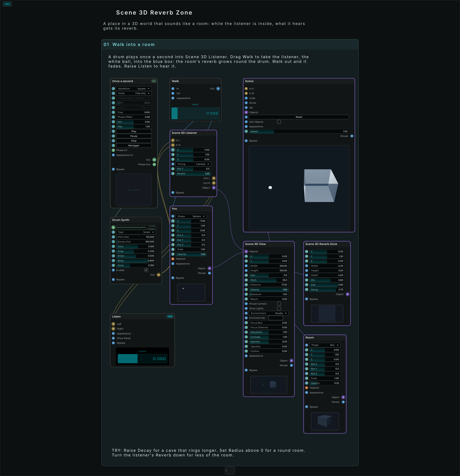Click the Retrigger button

click(134, 146)
